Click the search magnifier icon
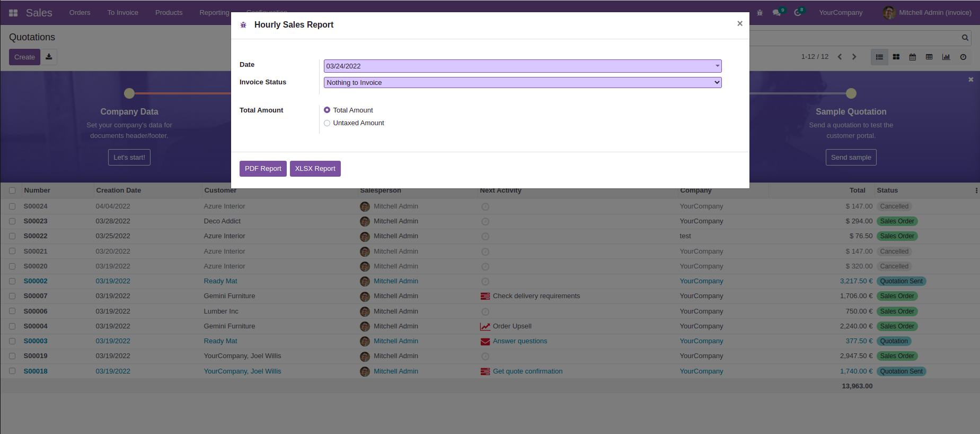The height and width of the screenshot is (434, 980). pyautogui.click(x=965, y=38)
